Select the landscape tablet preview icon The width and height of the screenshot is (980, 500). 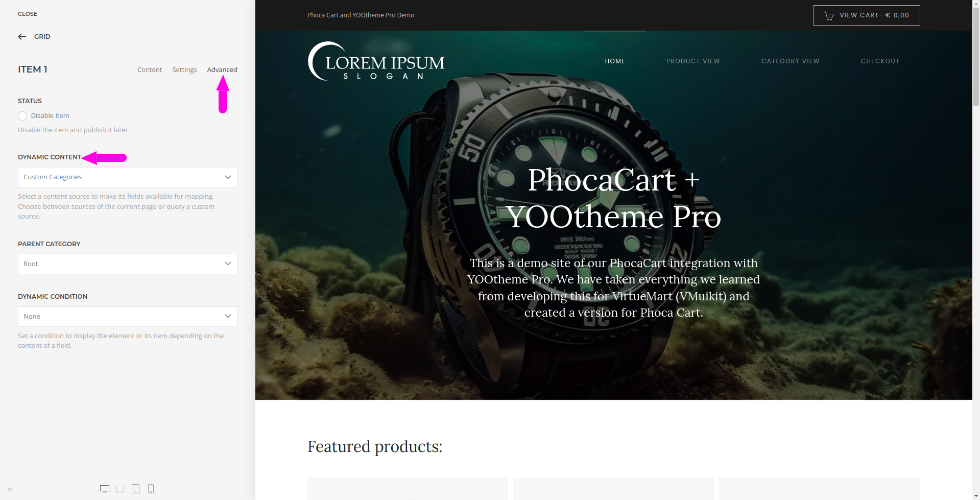click(120, 489)
